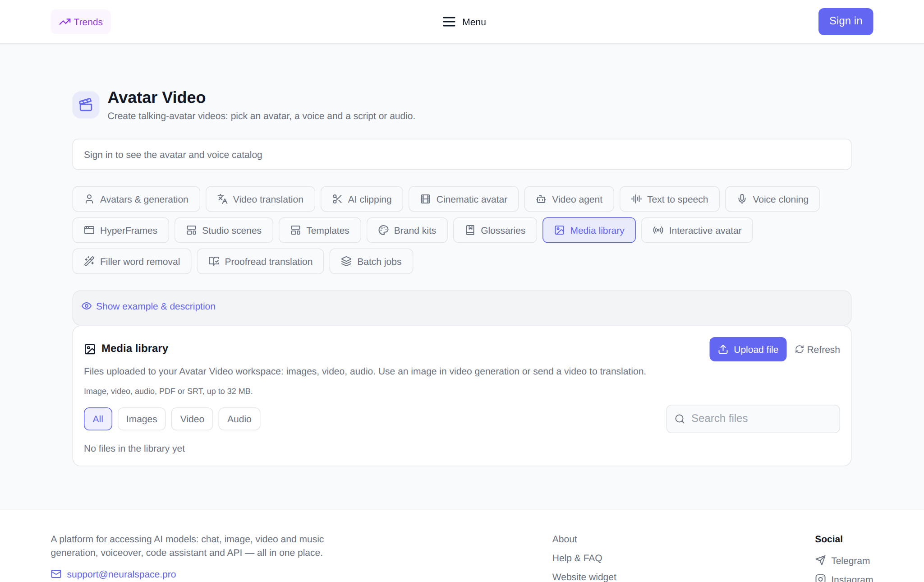Screen dimensions: 924x582
Task: Open Voice cloning microphone icon
Action: (x=742, y=199)
